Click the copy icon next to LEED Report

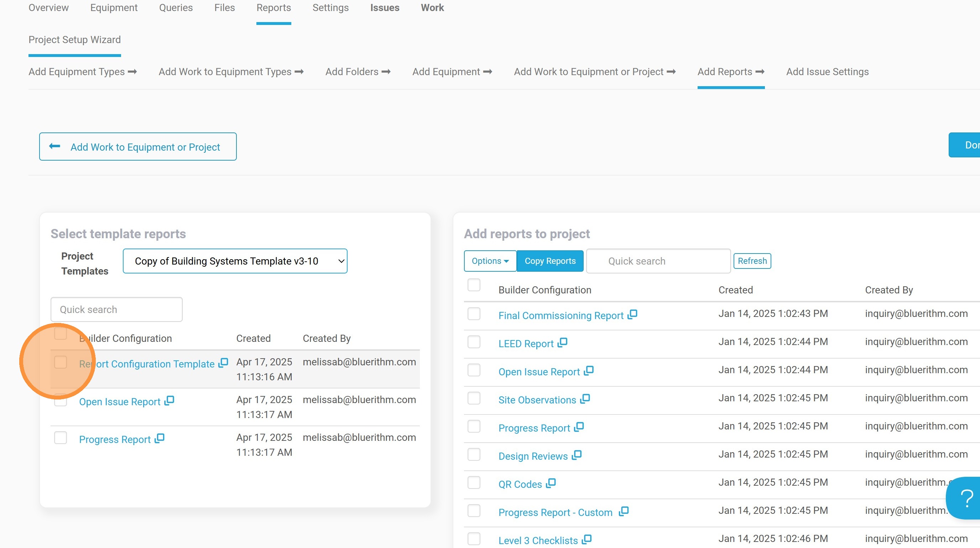click(563, 342)
